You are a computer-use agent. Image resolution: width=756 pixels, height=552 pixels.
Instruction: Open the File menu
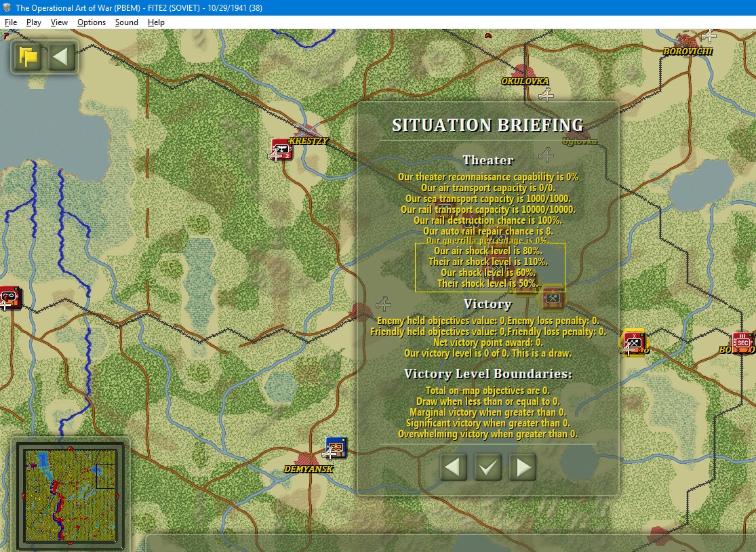(11, 22)
